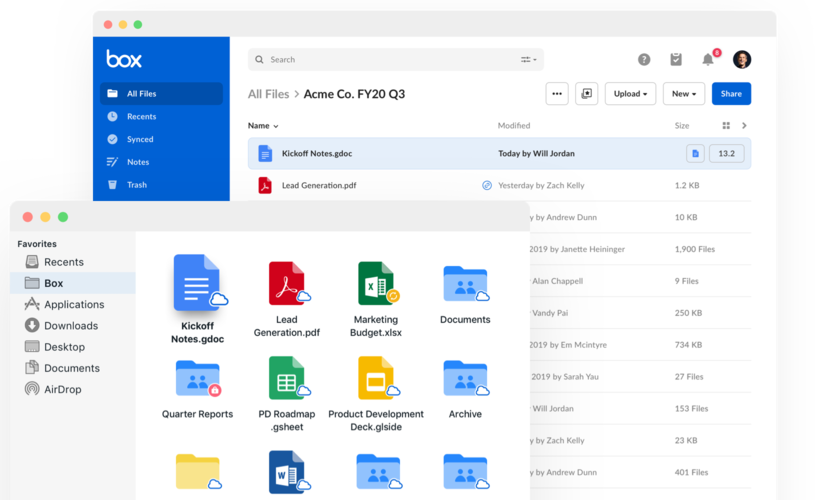The image size is (823, 500).
Task: Open the Upload dropdown
Action: (x=630, y=94)
